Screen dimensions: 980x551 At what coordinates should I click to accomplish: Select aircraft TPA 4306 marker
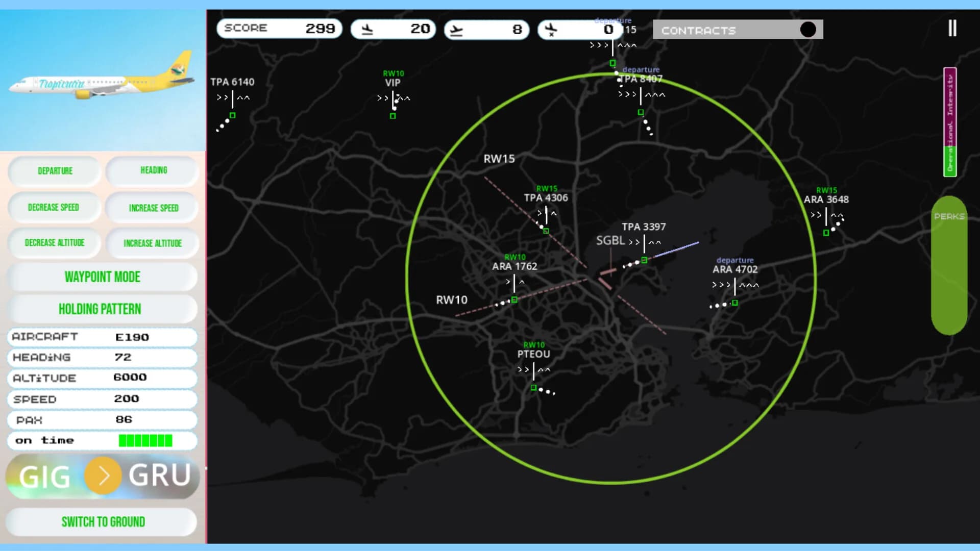tap(546, 231)
